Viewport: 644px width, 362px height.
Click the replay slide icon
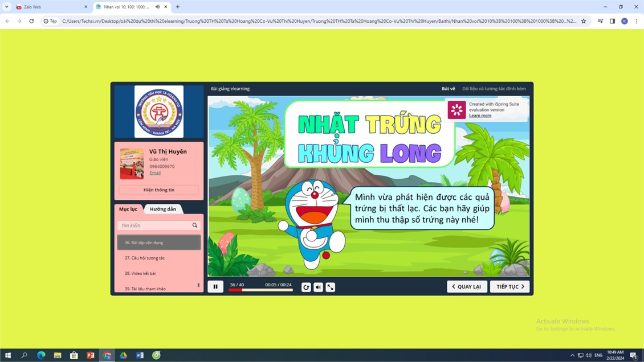tap(306, 287)
